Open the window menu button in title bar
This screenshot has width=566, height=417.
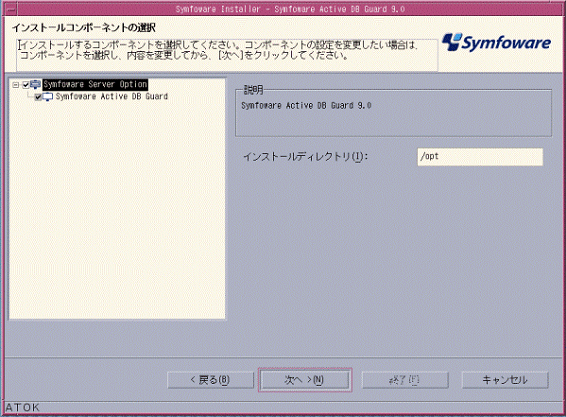[x=11, y=9]
